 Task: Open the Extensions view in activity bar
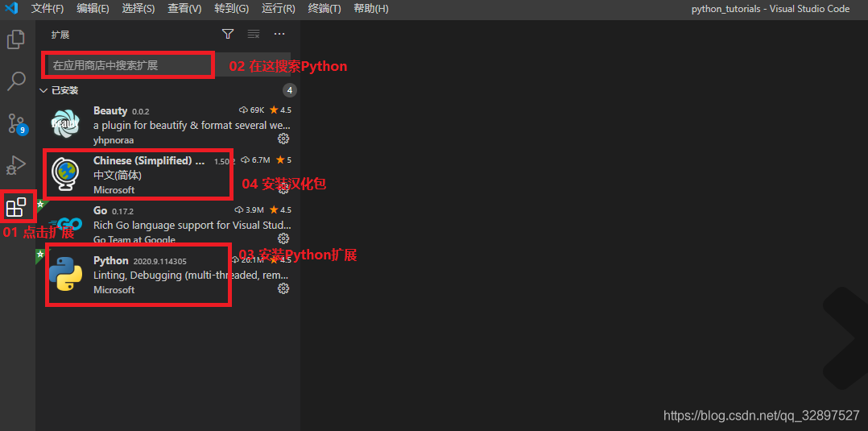tap(16, 207)
